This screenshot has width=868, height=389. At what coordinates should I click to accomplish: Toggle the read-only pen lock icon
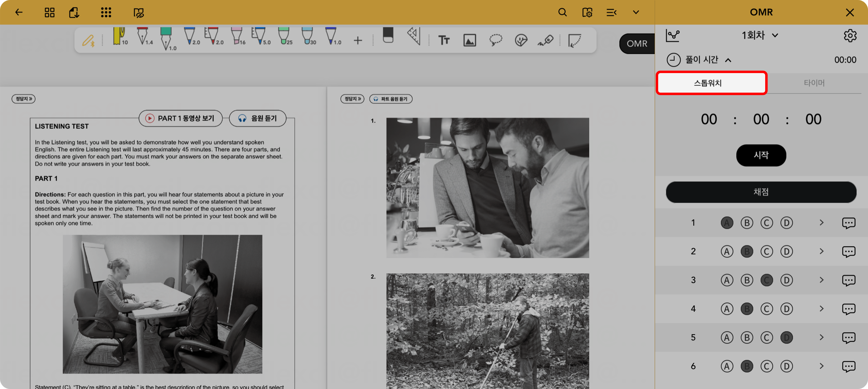(x=138, y=13)
